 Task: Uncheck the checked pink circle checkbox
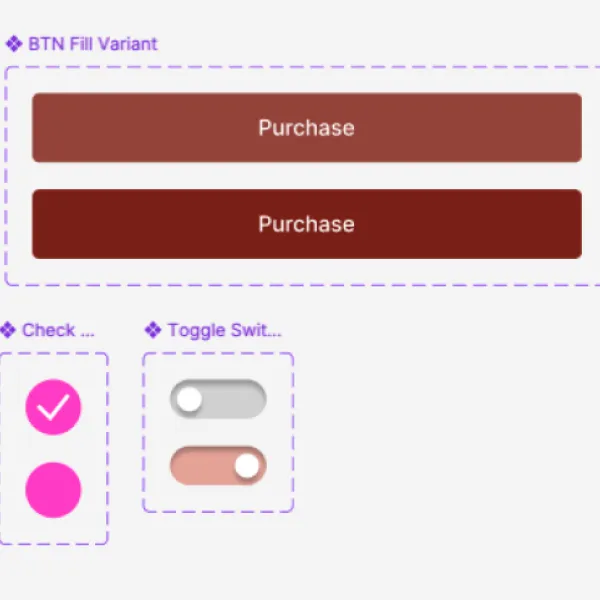click(53, 407)
